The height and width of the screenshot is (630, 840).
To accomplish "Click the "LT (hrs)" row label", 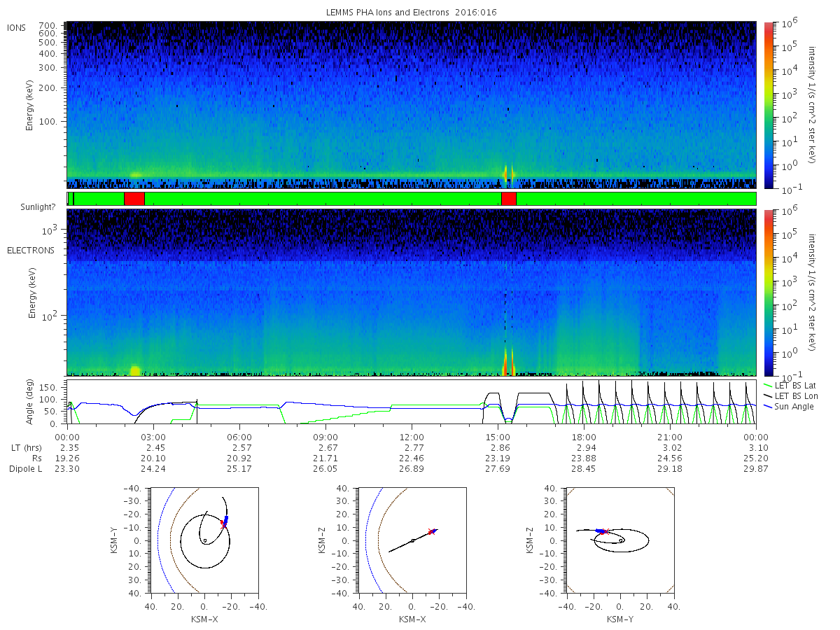I will click(x=26, y=447).
